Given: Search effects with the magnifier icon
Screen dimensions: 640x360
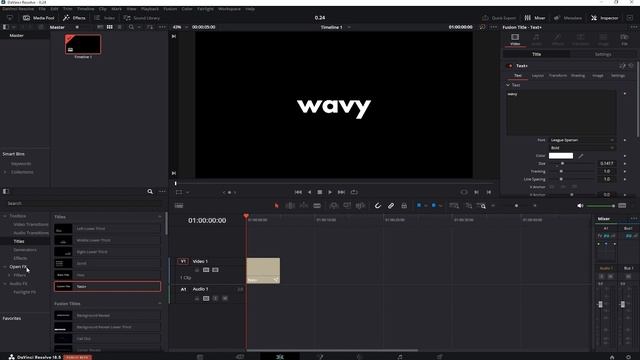Looking at the screenshot, I should (x=150, y=191).
